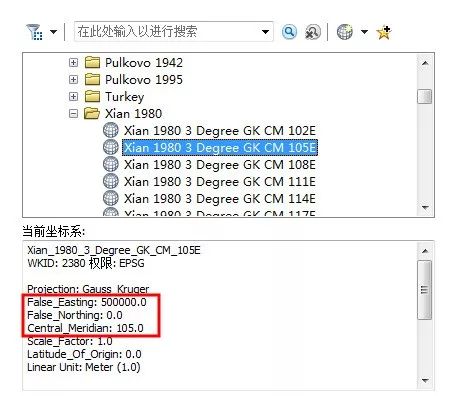This screenshot has width=450, height=396.
Task: Click globe icon beside CM 111E entry
Action: (111, 181)
